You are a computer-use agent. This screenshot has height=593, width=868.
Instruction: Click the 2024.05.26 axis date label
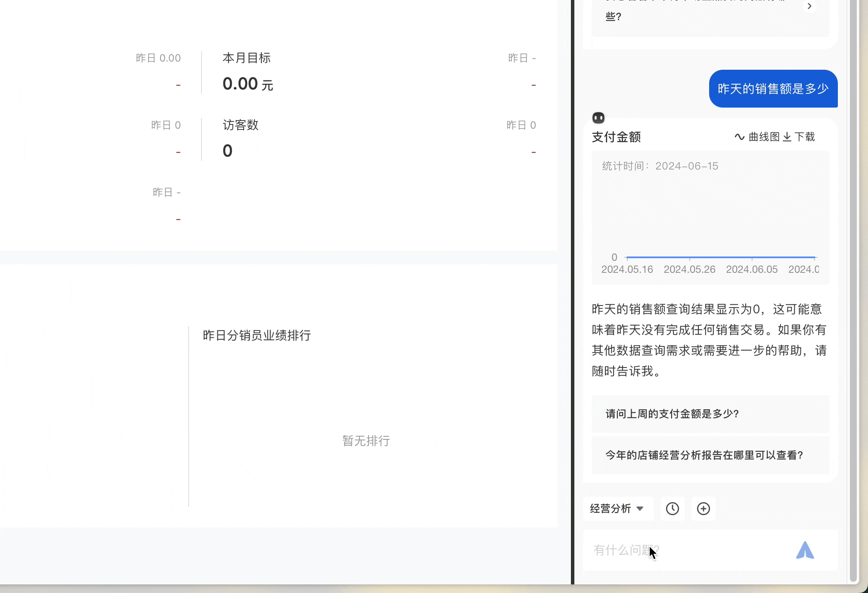tap(689, 269)
